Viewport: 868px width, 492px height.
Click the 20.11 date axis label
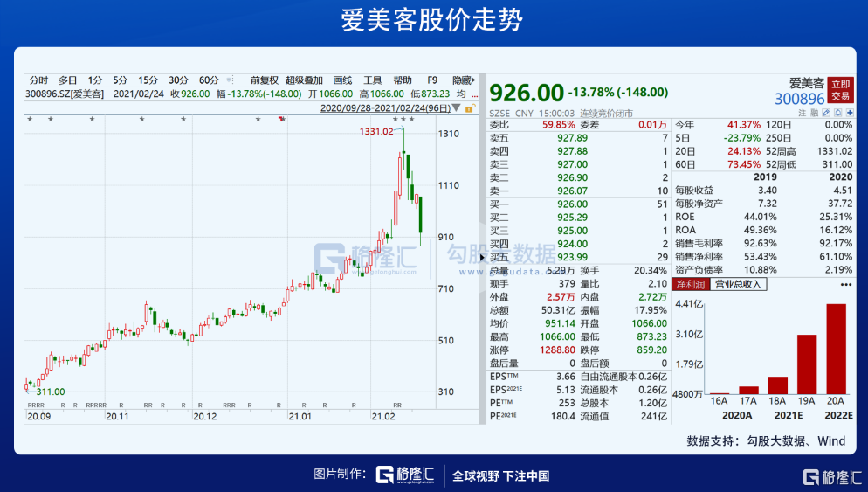coord(117,416)
